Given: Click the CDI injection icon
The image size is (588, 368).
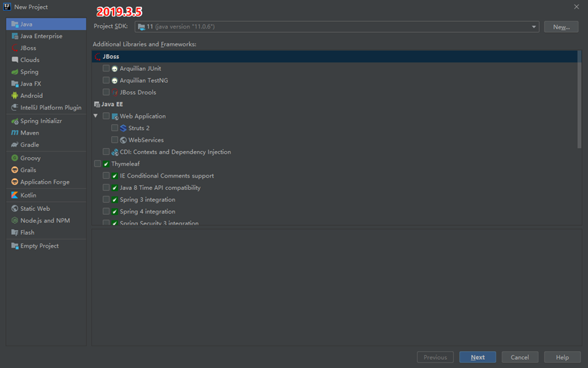Looking at the screenshot, I should coord(115,152).
